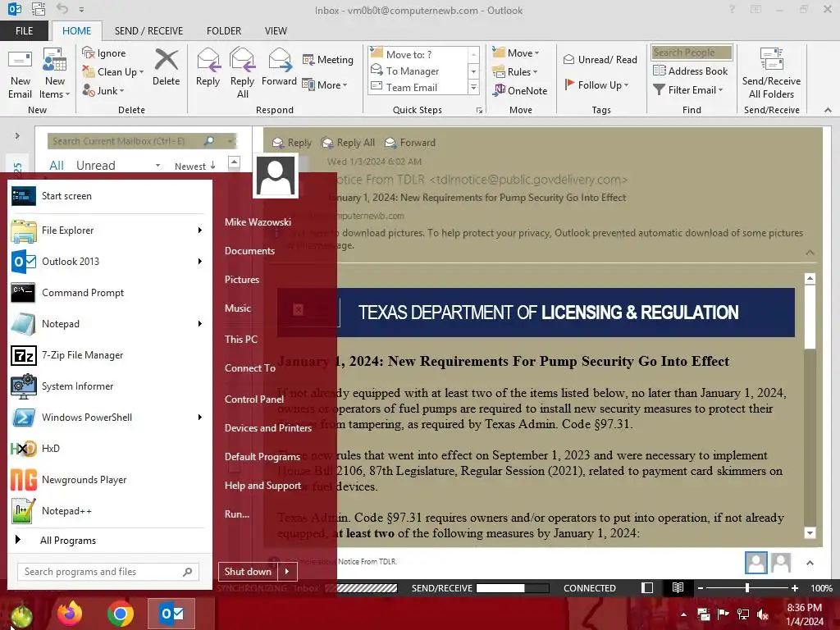Open the FILE tab
This screenshot has width=840, height=630.
[x=24, y=30]
